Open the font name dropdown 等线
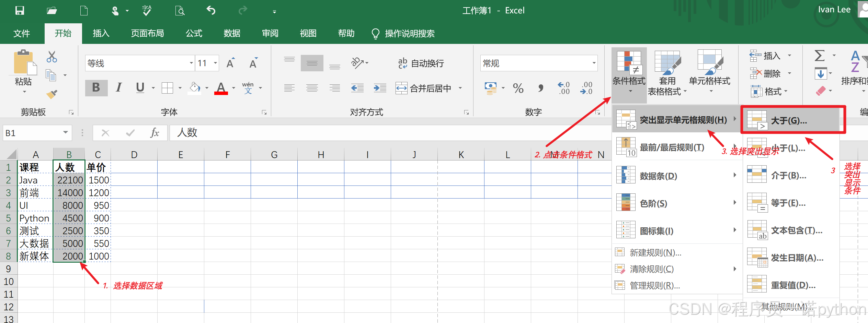The width and height of the screenshot is (868, 323). 191,63
